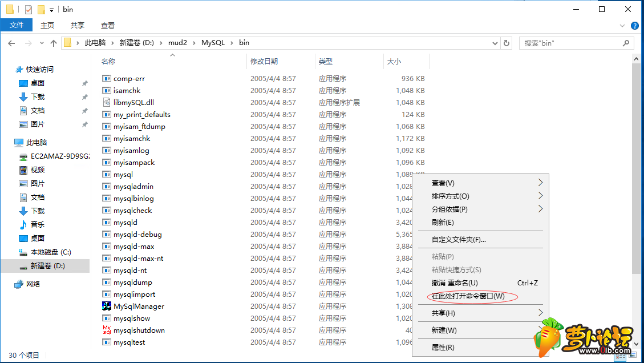Open the File ribbon tab
Screen dimensions: 644x363
tap(17, 26)
